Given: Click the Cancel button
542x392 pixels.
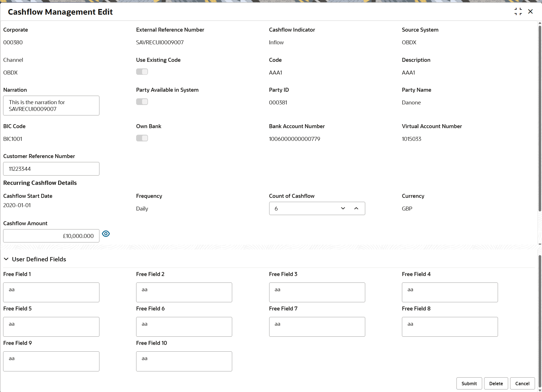Looking at the screenshot, I should [x=522, y=384].
